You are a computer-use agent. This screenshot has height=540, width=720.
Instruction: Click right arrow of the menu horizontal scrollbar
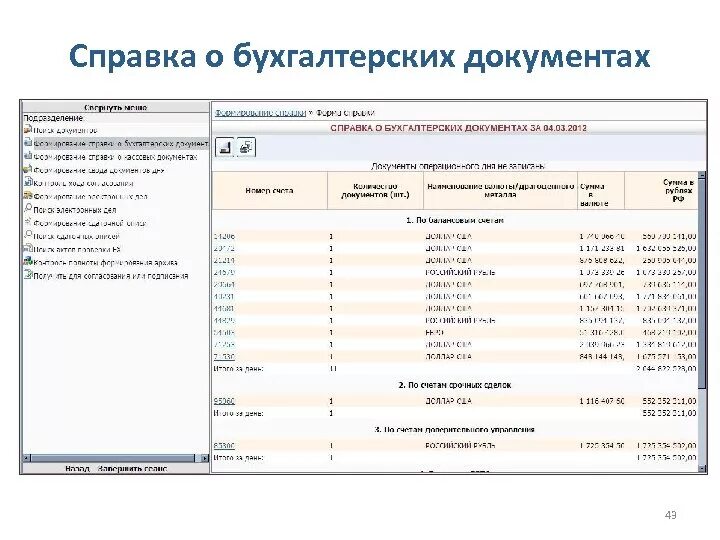pos(204,458)
